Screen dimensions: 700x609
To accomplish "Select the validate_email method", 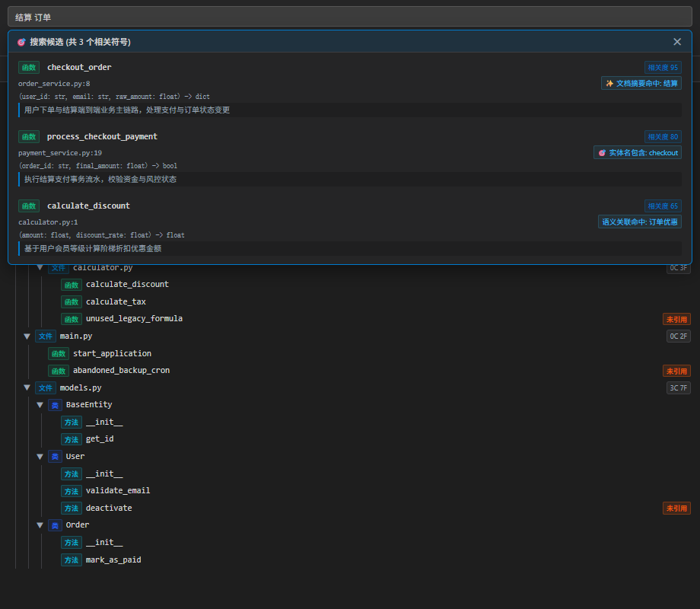I will click(118, 490).
